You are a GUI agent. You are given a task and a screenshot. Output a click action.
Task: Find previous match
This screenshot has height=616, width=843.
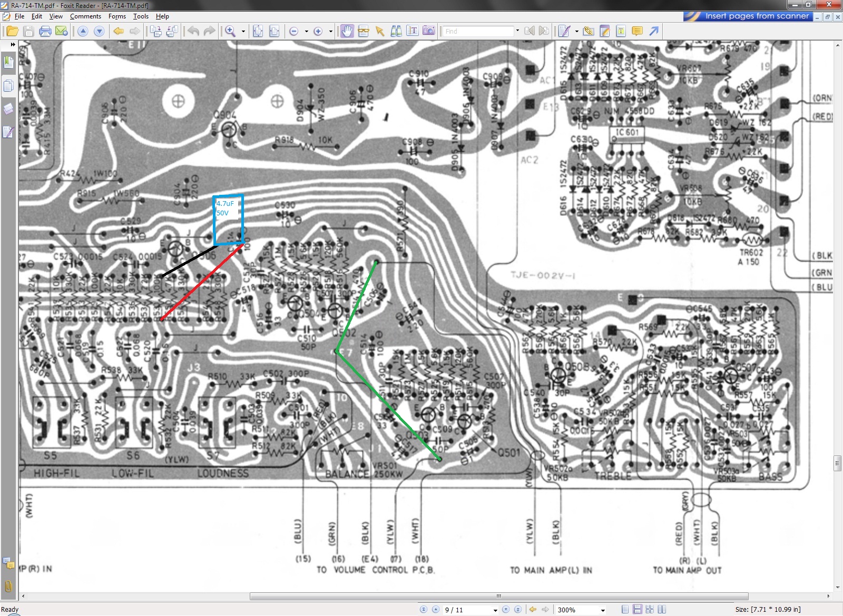coord(530,31)
